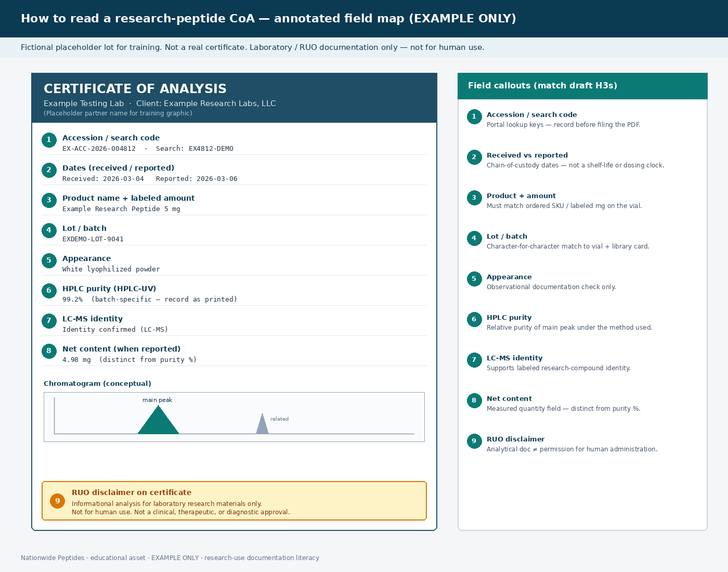The image size is (728, 572).
Task: Click badge 1 beside the certificate's Accession row
Action: [x=49, y=140]
